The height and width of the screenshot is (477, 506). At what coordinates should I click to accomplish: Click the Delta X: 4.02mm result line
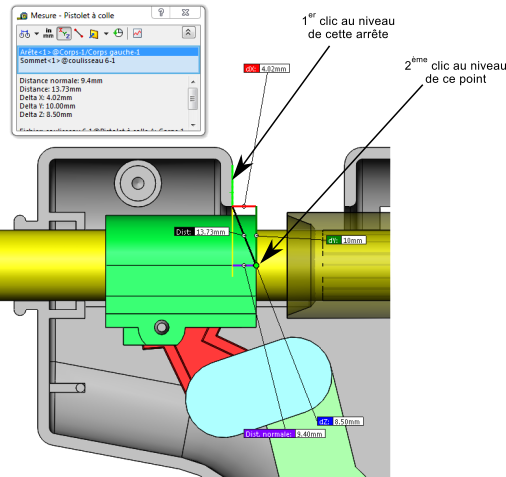46,98
